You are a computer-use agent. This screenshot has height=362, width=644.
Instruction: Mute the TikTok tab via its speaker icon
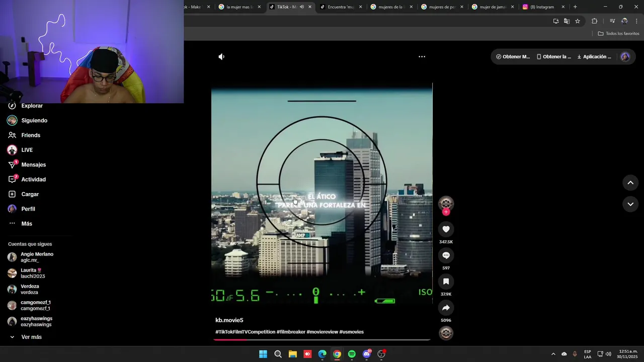[302, 7]
